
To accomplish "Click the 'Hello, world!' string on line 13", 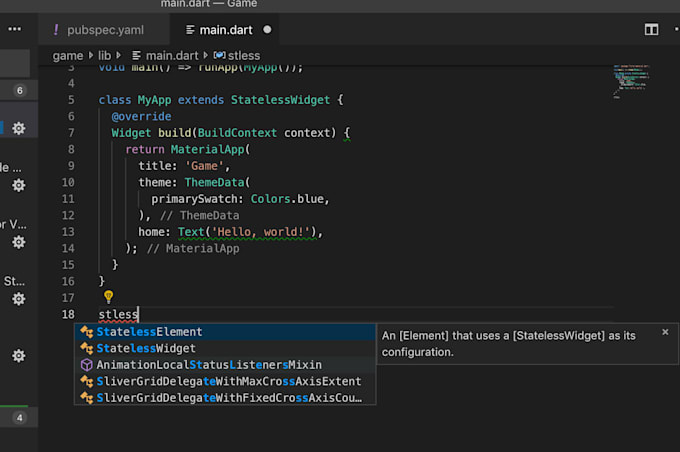I will 263,232.
